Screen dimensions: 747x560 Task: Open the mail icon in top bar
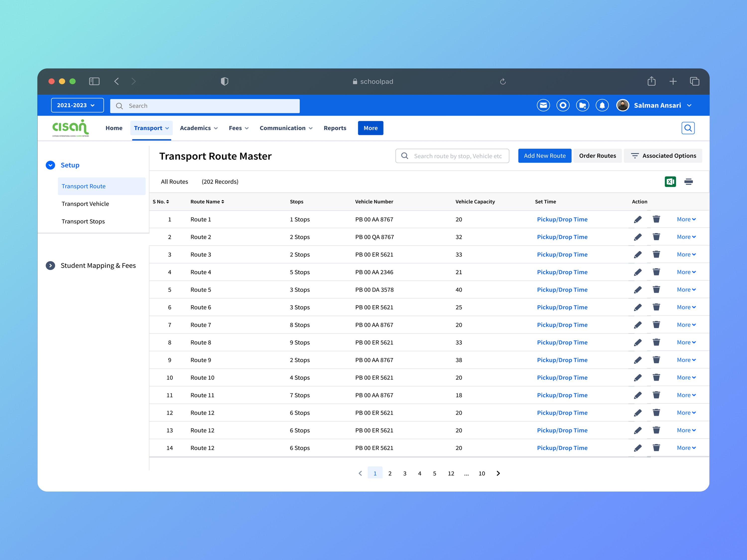543,105
